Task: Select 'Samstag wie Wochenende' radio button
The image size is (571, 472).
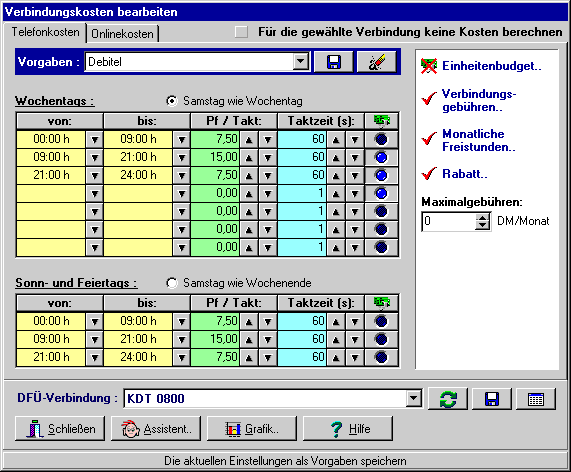Action: click(172, 283)
